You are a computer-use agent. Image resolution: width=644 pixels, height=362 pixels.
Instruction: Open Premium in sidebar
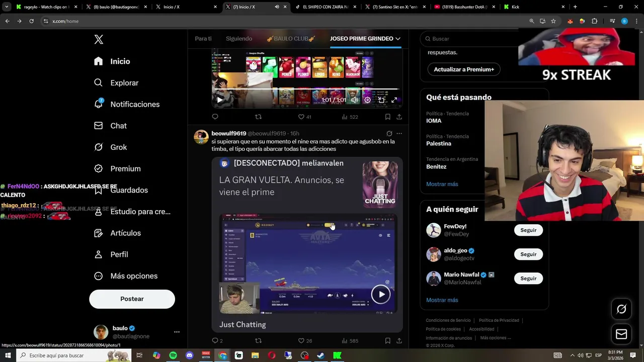coord(118,169)
